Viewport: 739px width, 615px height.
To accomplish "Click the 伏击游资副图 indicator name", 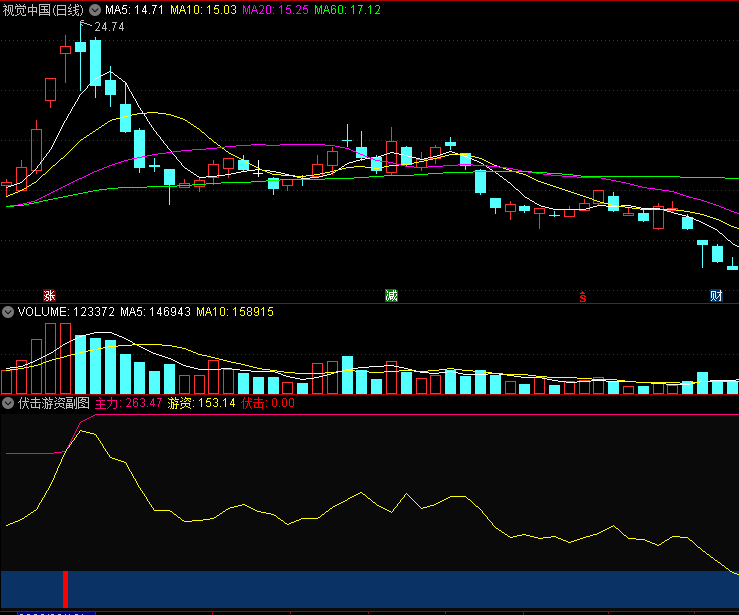I will (x=54, y=403).
